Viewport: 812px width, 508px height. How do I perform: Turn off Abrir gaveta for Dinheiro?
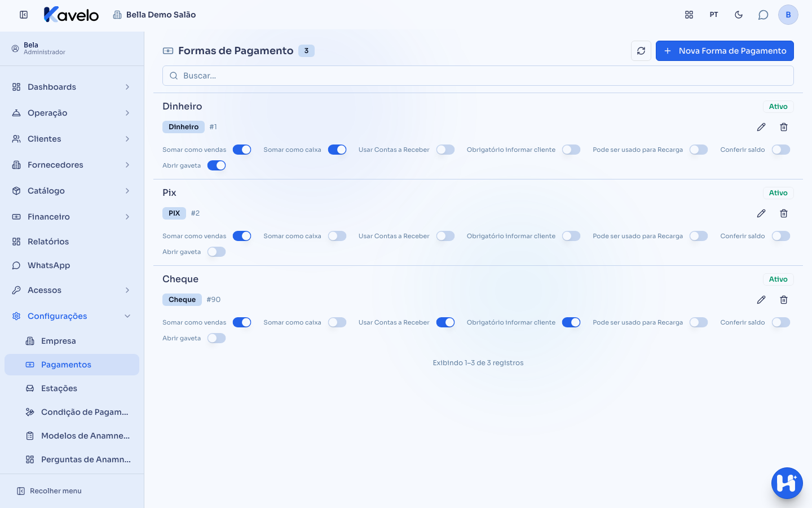217,165
